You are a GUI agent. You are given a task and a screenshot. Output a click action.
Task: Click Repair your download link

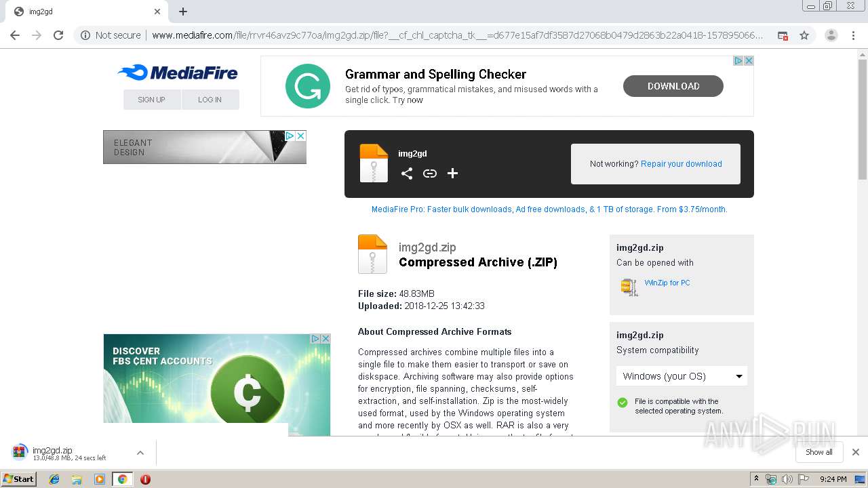(x=682, y=164)
